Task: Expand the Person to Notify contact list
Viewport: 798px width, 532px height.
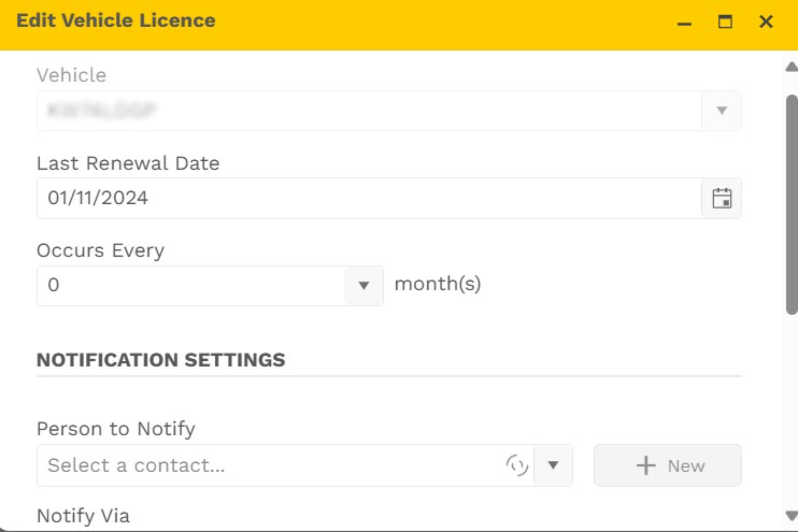Action: click(553, 465)
